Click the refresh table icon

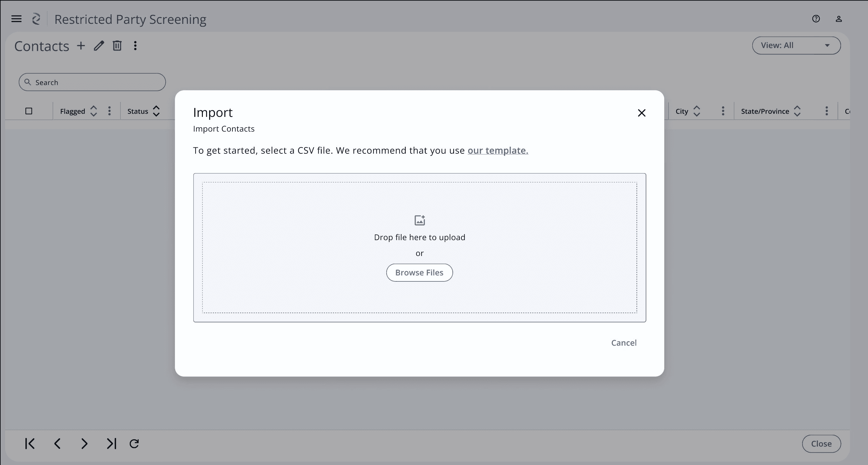click(134, 443)
